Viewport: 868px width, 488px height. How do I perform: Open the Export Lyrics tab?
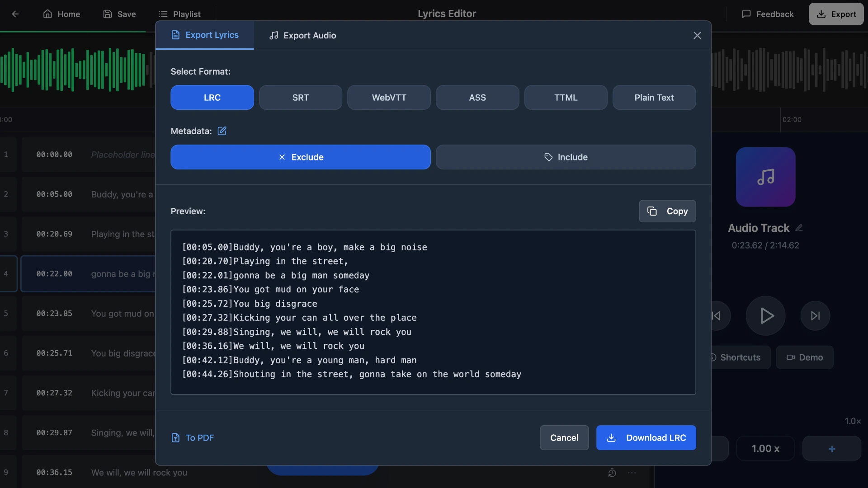coord(204,35)
